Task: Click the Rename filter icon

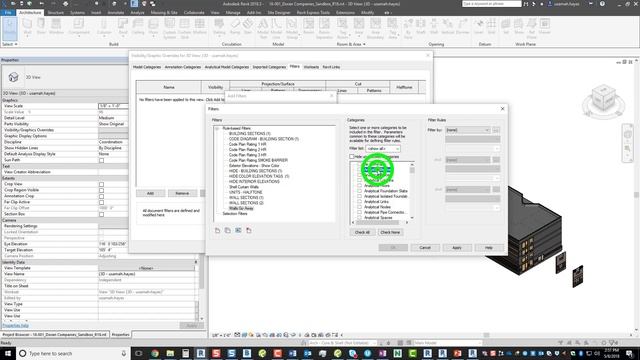Action: click(x=238, y=231)
